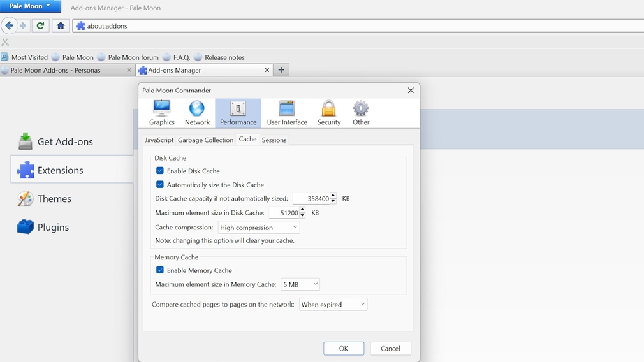Decrease Maximum element size in Disk Cache
The width and height of the screenshot is (644, 362).
[302, 215]
